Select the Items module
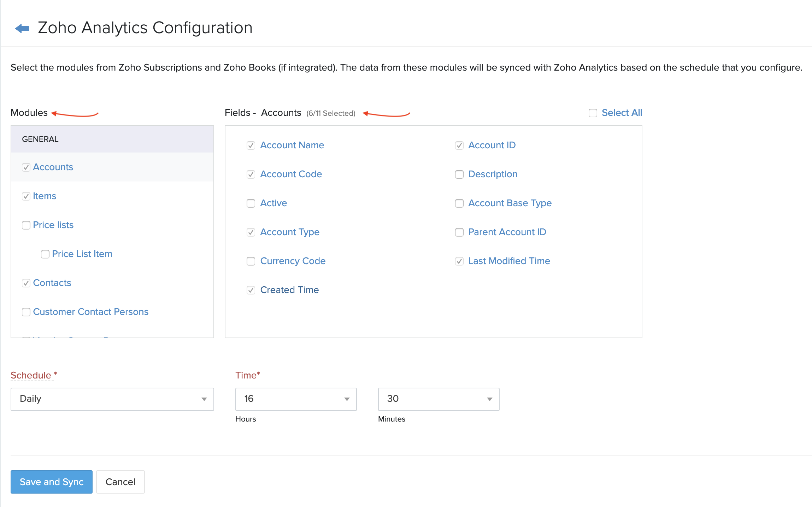Image resolution: width=812 pixels, height=507 pixels. click(45, 196)
